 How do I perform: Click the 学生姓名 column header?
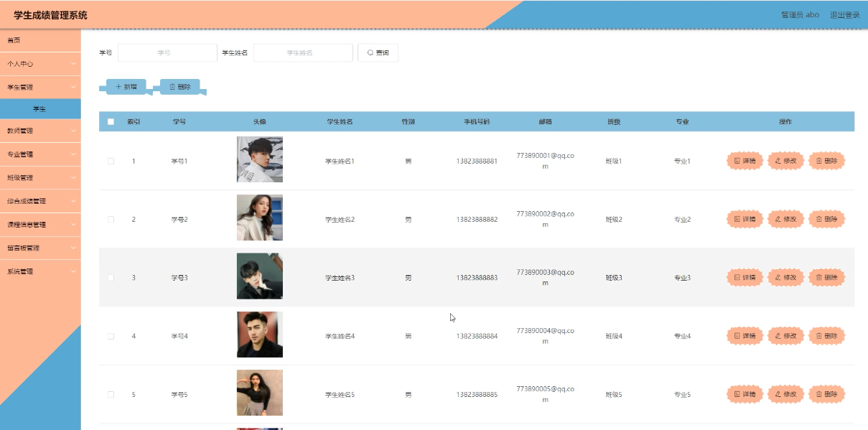pos(340,121)
